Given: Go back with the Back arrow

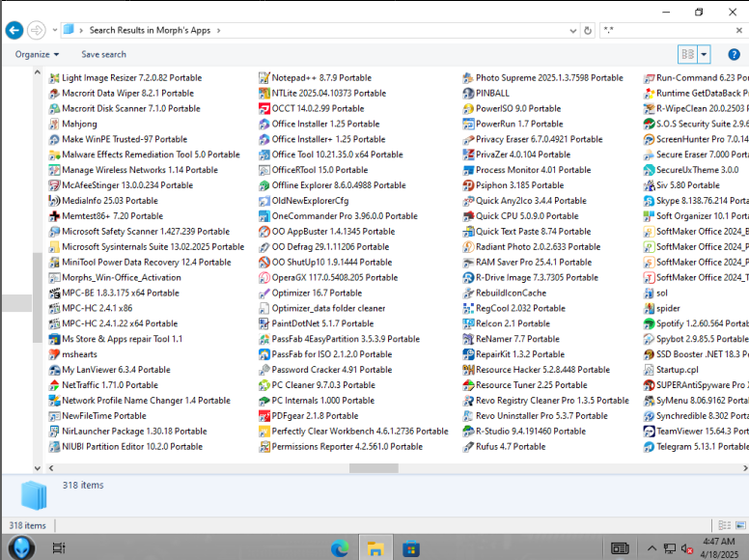Looking at the screenshot, I should (x=14, y=31).
